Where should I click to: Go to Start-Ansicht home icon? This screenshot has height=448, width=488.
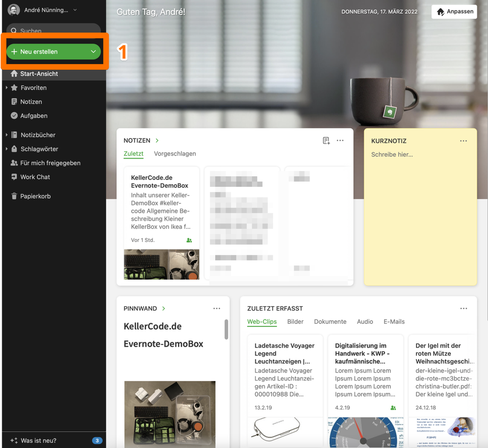click(x=14, y=74)
